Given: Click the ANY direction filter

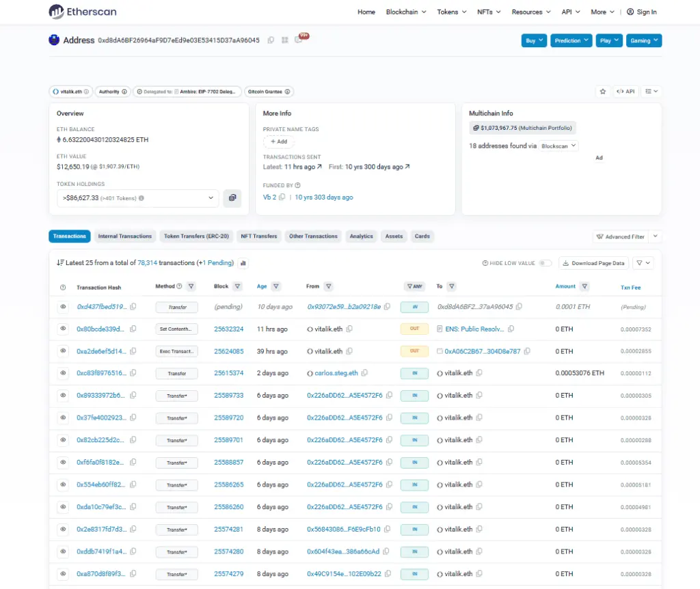Looking at the screenshot, I should pos(414,286).
